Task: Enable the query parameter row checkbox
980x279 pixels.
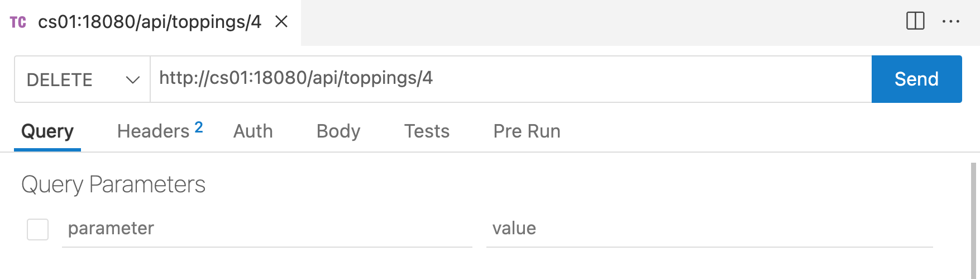Action: pos(38,229)
